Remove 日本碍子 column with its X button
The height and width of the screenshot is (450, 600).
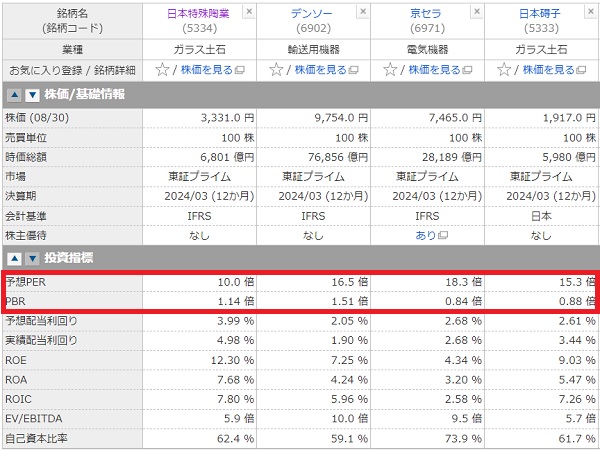coord(591,12)
